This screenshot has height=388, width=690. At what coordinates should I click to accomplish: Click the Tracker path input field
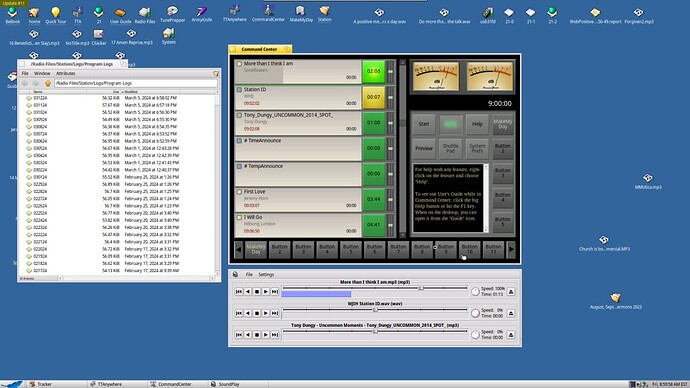136,83
